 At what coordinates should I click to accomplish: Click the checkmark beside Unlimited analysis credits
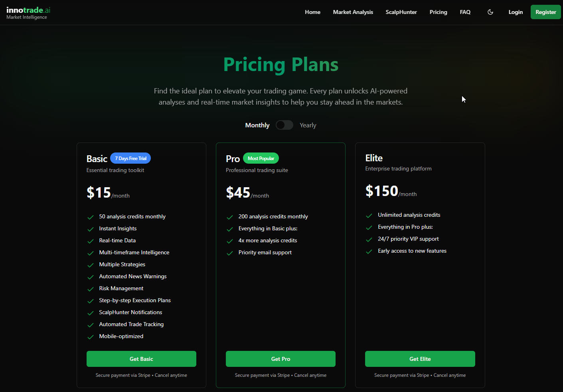369,215
